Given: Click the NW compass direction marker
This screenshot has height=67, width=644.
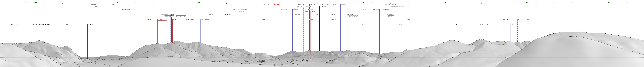Looking at the screenshot, I should pyautogui.click(x=35, y=2).
